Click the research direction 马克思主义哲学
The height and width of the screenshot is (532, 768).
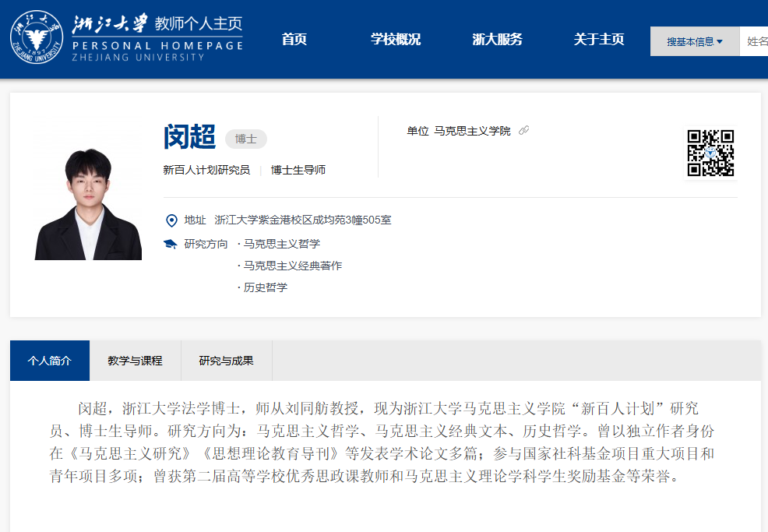[x=282, y=244]
